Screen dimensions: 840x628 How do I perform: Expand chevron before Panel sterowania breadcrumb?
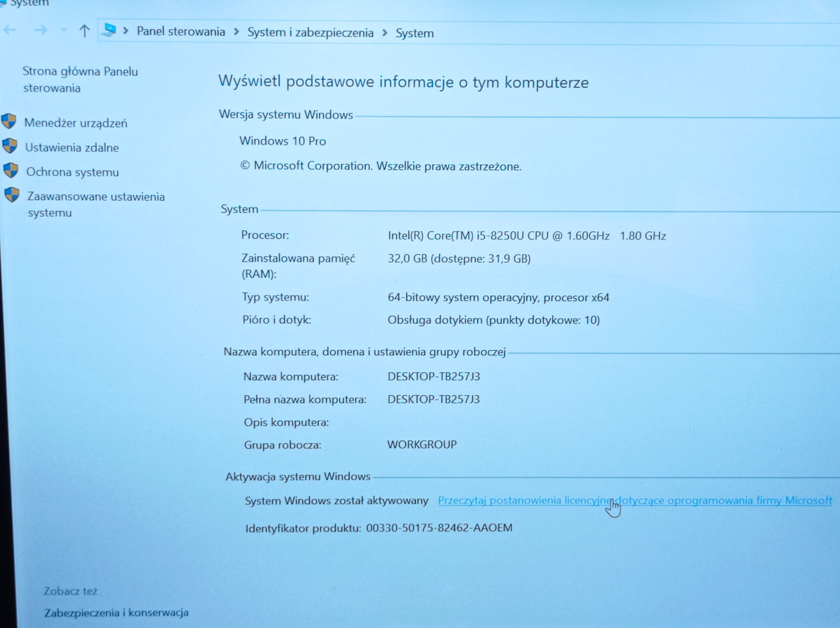126,31
